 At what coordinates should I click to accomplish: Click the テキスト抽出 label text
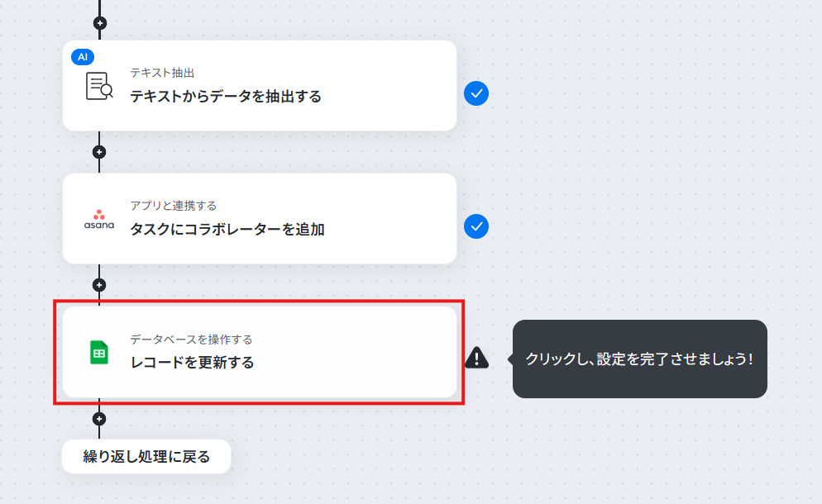(162, 73)
